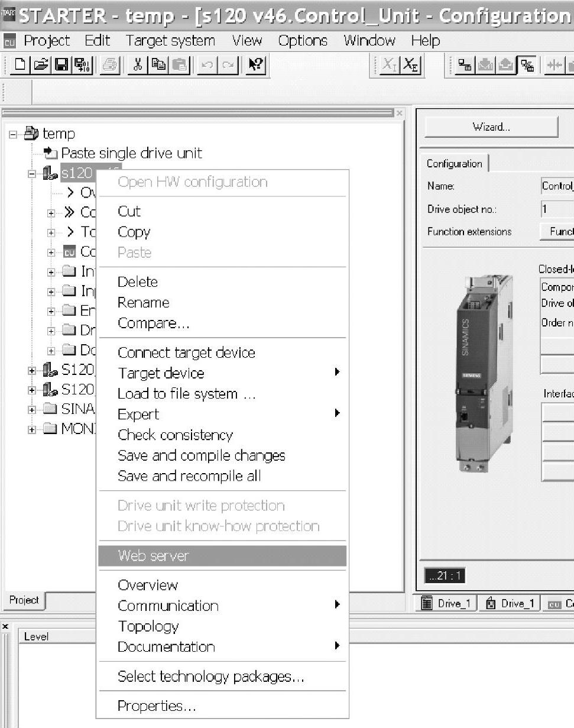Click the context Help pointer icon
Image resolution: width=574 pixels, height=728 pixels.
click(x=255, y=65)
